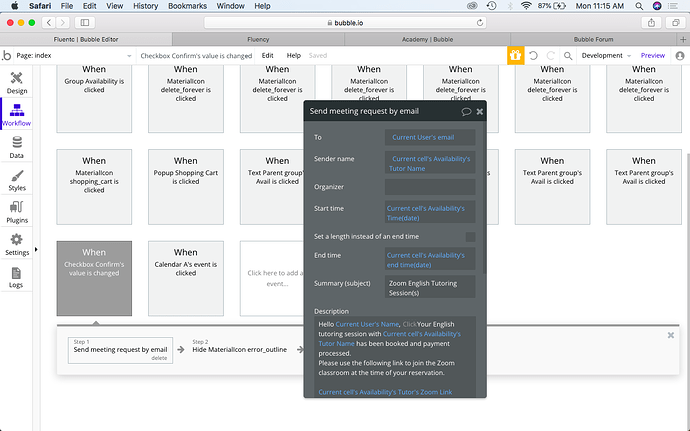
Task: Show all Safari tabs overview
Action: (675, 22)
